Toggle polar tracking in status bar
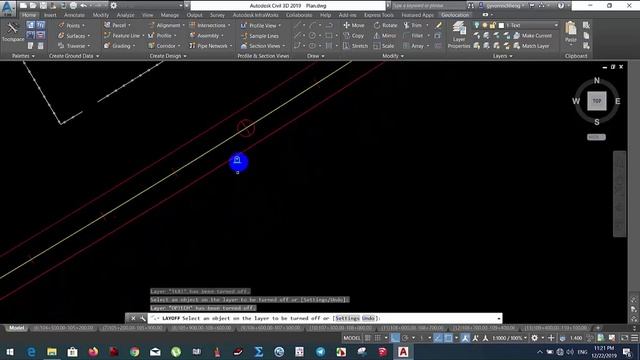 pyautogui.click(x=405, y=338)
